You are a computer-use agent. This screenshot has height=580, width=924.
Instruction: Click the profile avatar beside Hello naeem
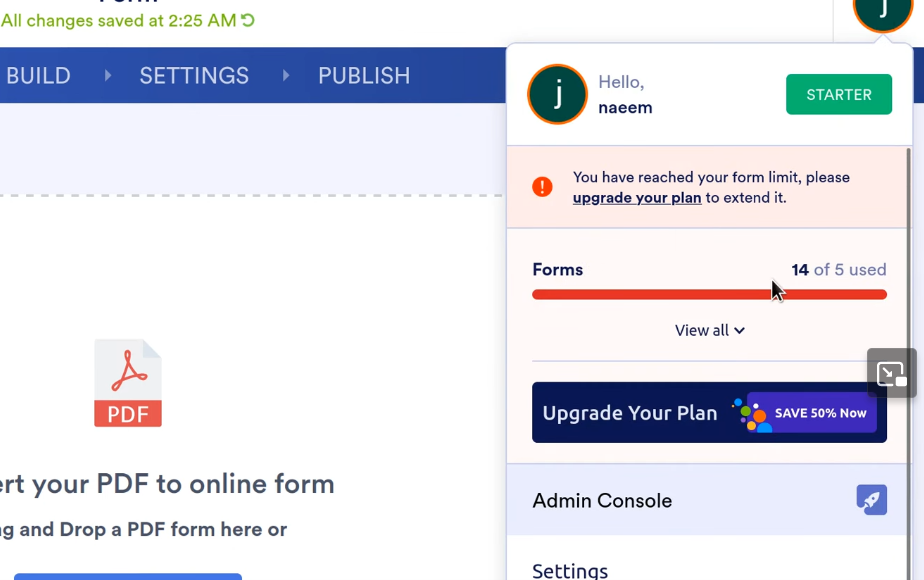coord(557,95)
